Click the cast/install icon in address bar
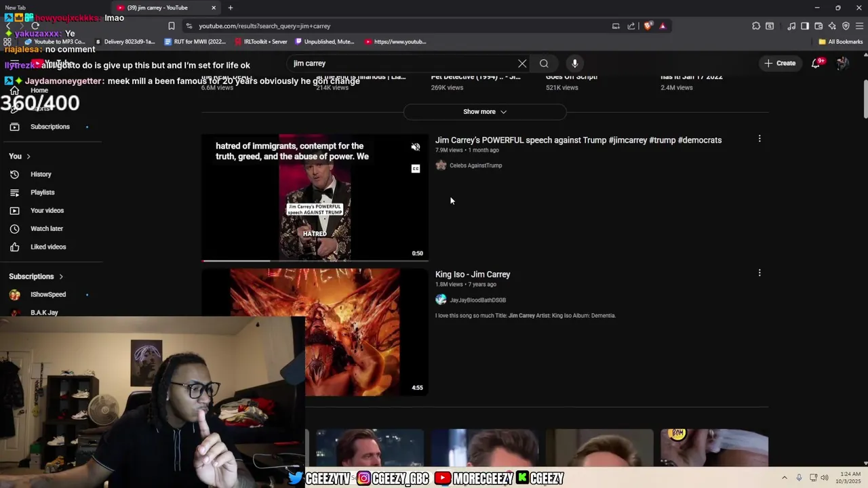Viewport: 868px width, 488px height. 616,26
